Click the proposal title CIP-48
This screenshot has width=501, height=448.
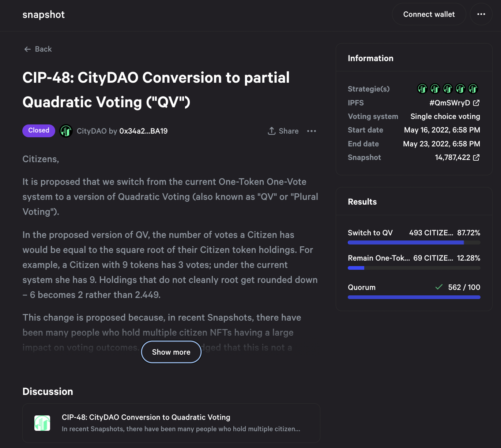pos(156,90)
